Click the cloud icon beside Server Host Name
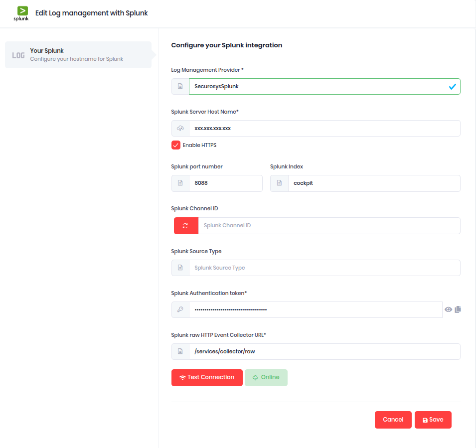The height and width of the screenshot is (448, 476). pyautogui.click(x=180, y=128)
